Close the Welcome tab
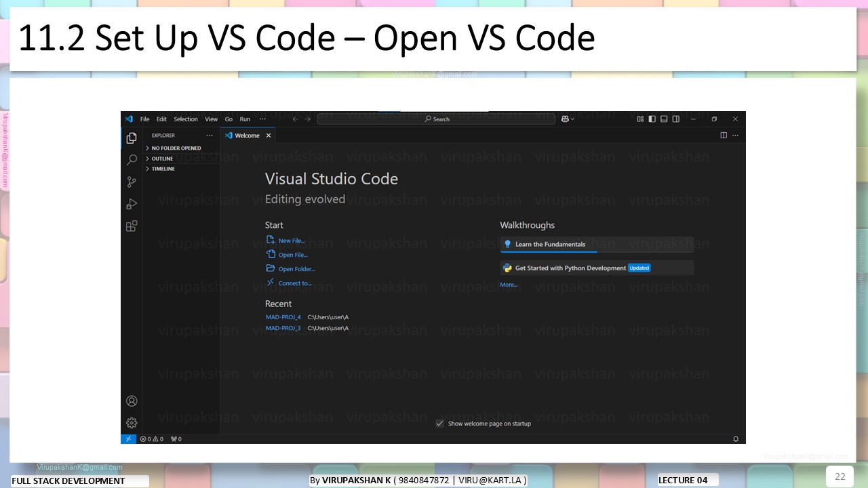This screenshot has width=868, height=488. coord(269,136)
